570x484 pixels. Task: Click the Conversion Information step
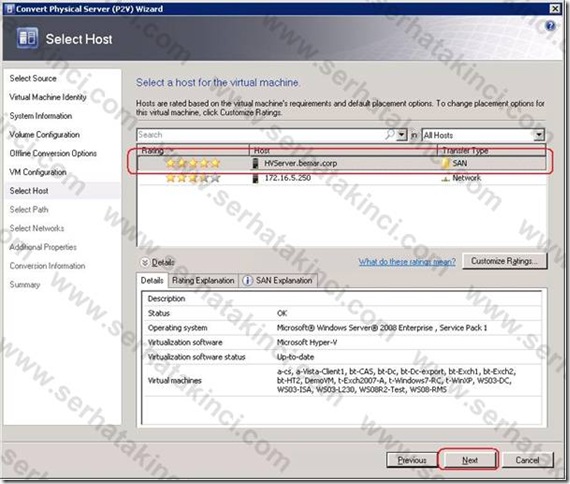47,266
